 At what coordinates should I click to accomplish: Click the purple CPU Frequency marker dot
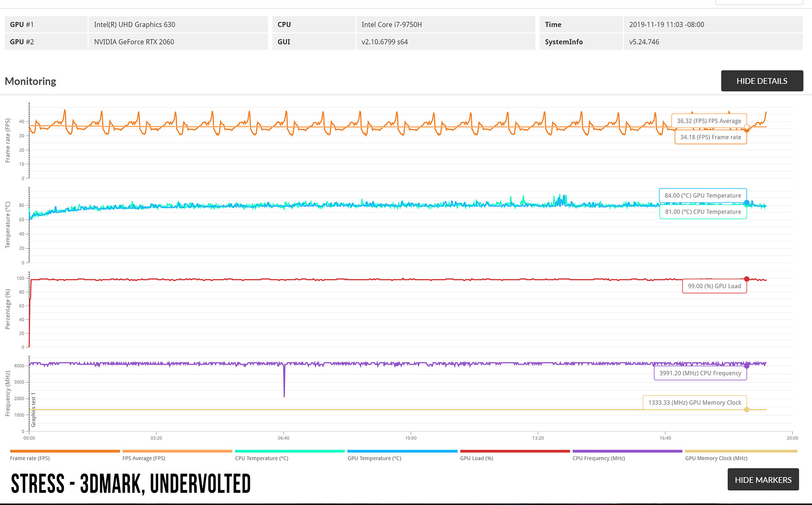(x=747, y=365)
